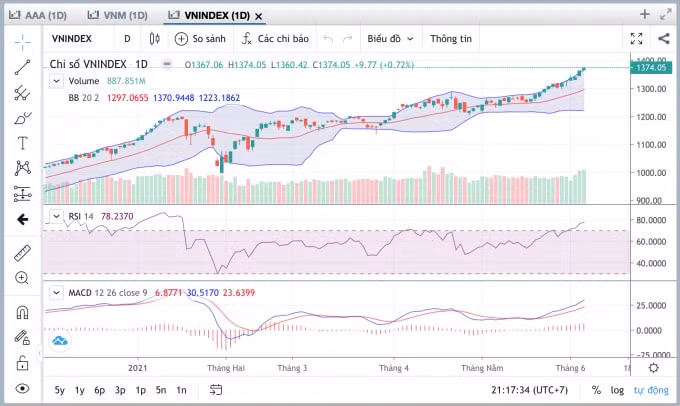This screenshot has width=680, height=406.
Task: Expand the chart panel with diagonal arrows
Action: point(666,14)
